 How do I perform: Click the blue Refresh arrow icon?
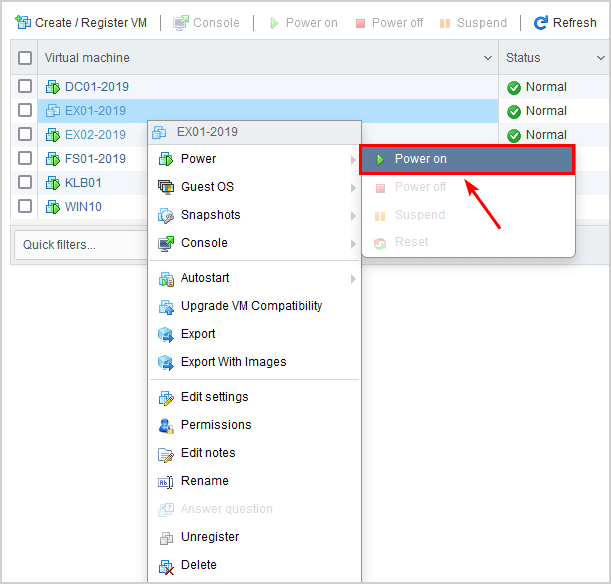[540, 23]
